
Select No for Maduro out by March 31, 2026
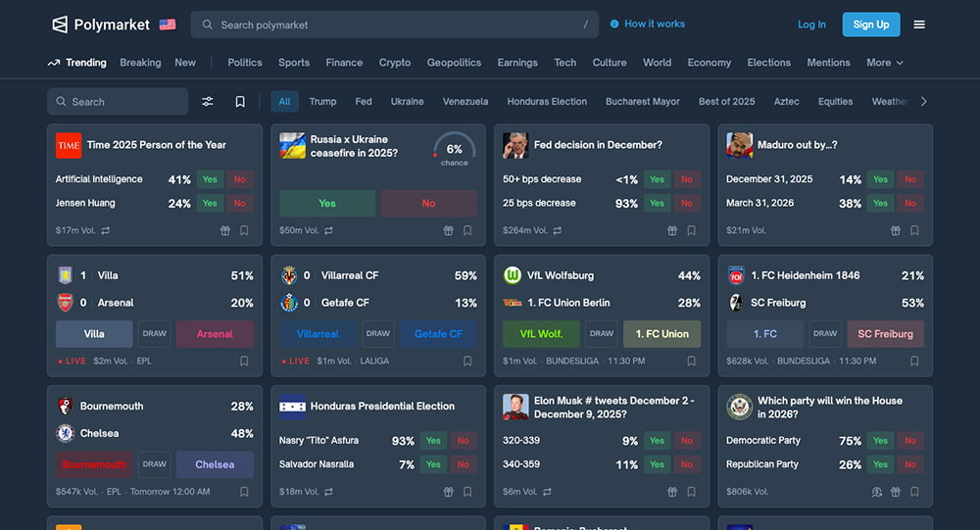point(910,203)
